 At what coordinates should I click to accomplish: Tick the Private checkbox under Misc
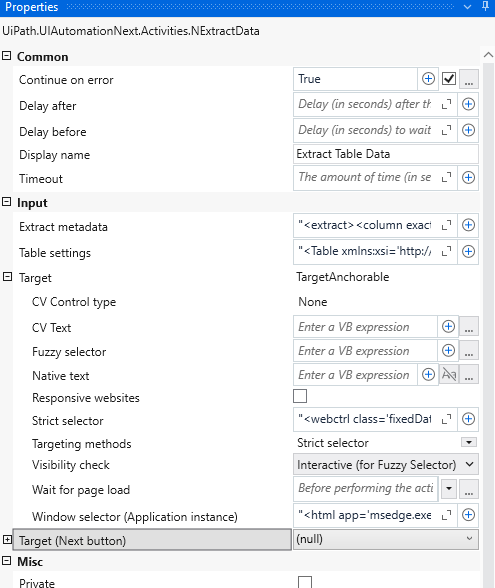coord(305,582)
